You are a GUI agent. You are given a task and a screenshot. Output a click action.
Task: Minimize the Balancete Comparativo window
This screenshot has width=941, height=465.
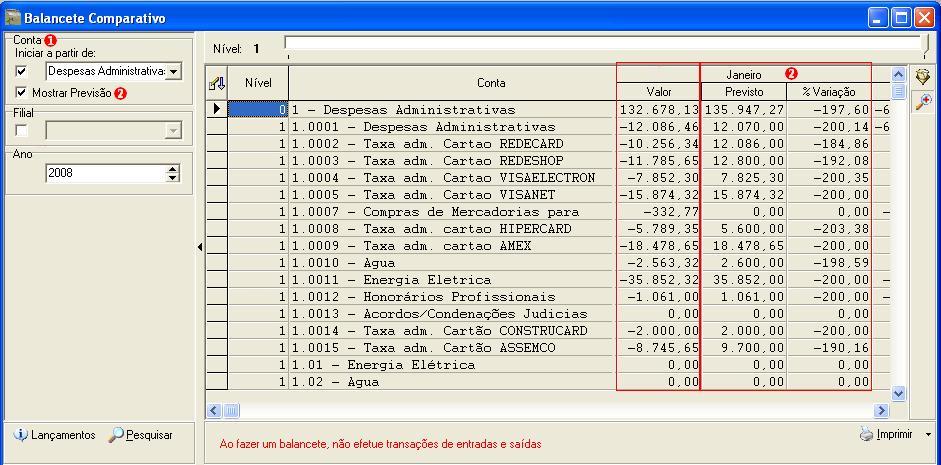coord(879,18)
